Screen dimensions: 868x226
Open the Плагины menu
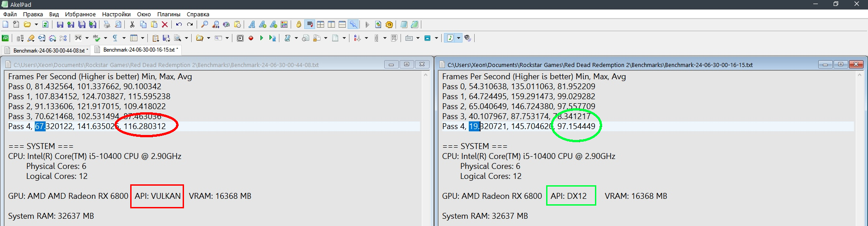tap(169, 14)
